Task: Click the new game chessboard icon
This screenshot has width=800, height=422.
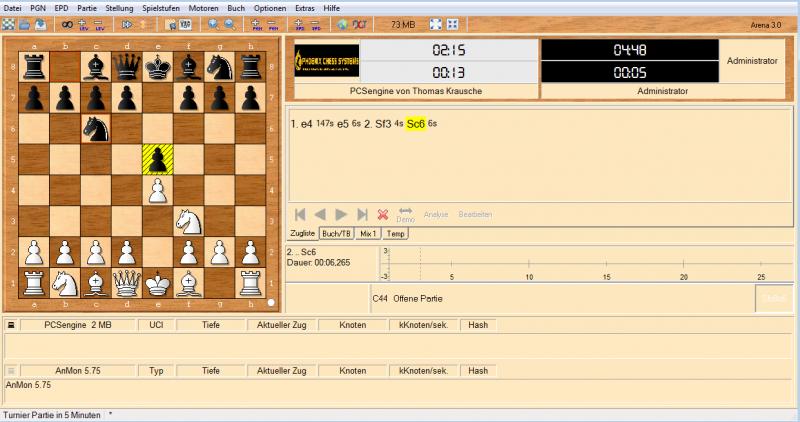Action: (8, 23)
